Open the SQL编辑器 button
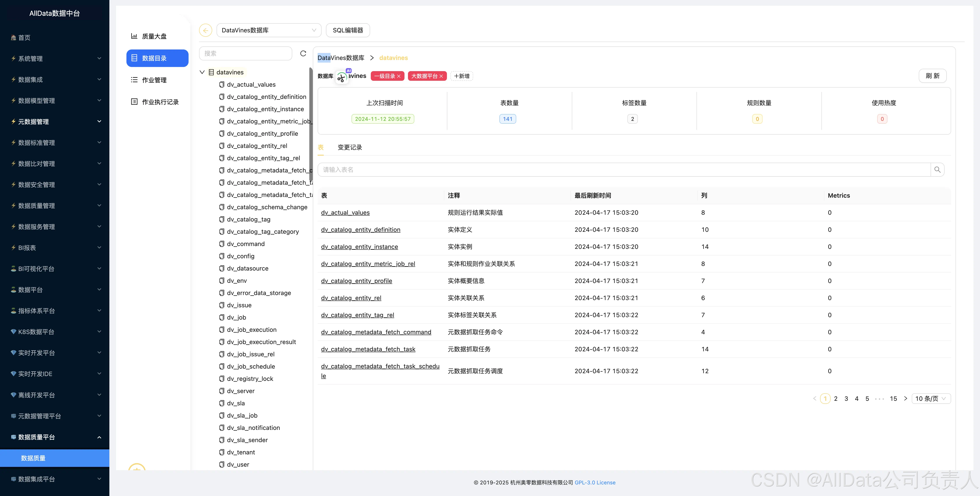The image size is (980, 496). click(348, 30)
